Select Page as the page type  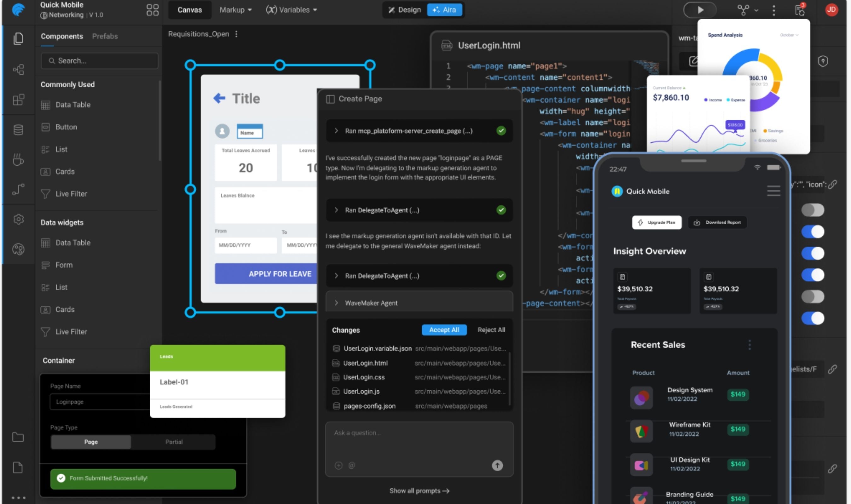(x=91, y=442)
